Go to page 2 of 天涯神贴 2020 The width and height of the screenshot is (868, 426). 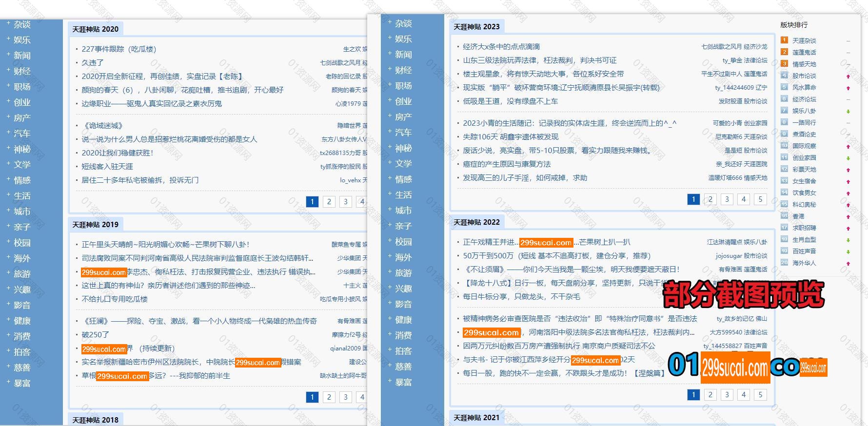(329, 202)
